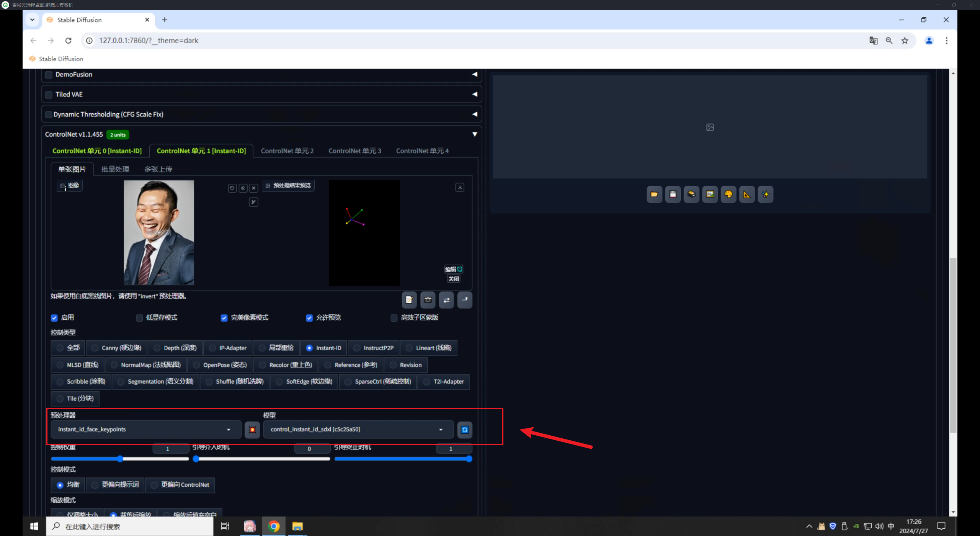Click the 编辑 button on the preview
The height and width of the screenshot is (536, 980).
tap(454, 270)
